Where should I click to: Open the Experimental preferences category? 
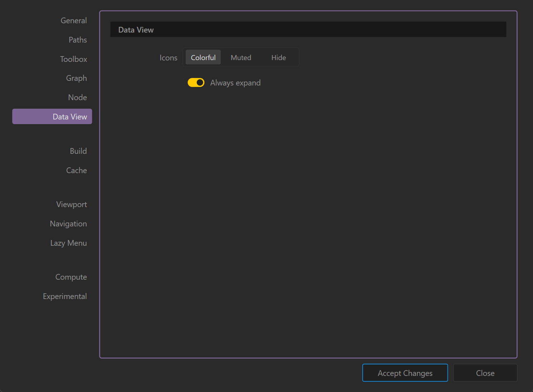(x=65, y=297)
